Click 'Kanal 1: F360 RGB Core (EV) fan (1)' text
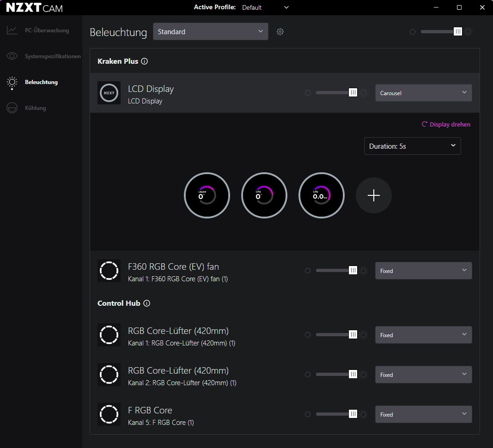The image size is (493, 448). coord(177,279)
